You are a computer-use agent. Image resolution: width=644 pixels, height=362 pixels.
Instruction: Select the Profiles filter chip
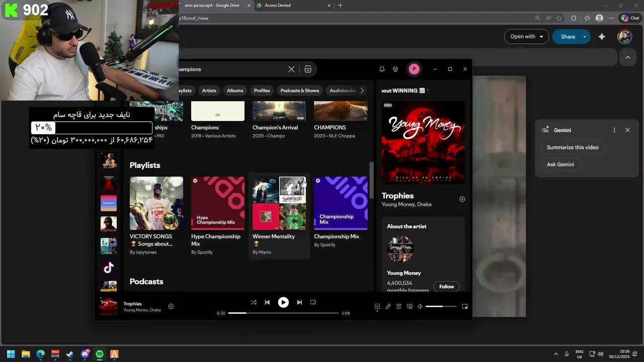pos(262,90)
